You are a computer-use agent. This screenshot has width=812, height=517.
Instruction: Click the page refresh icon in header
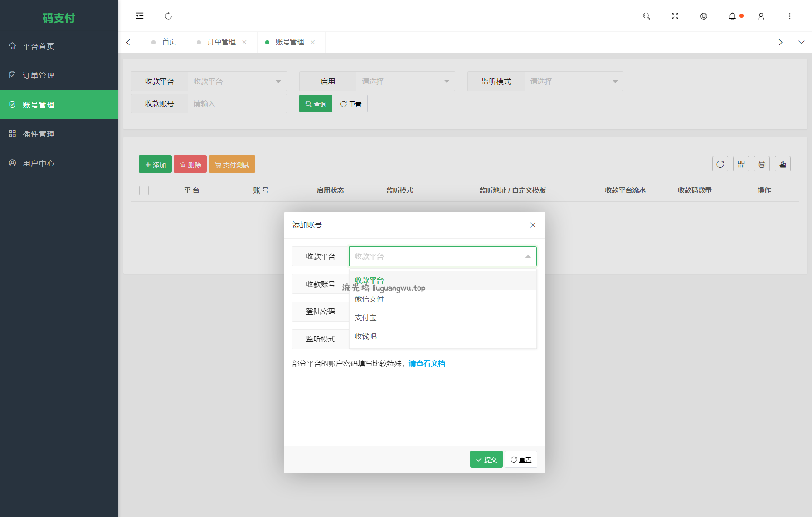click(x=168, y=16)
